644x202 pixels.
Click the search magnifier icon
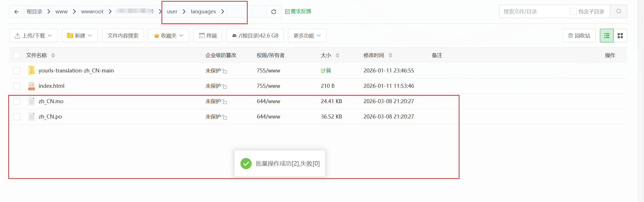[x=619, y=11]
